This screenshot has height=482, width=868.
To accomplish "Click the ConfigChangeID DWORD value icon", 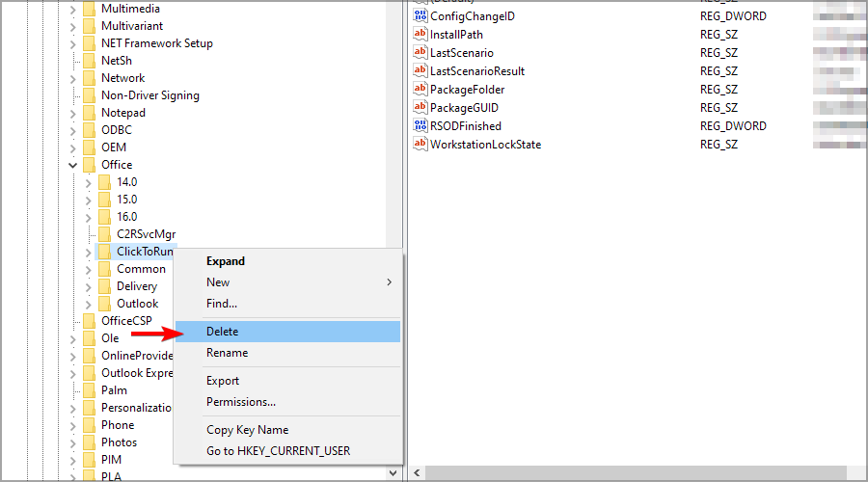I will [420, 16].
